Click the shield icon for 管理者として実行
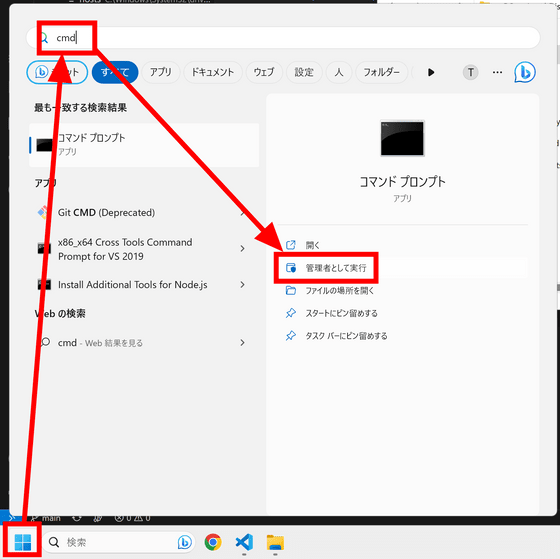This screenshot has height=559, width=560. [291, 268]
